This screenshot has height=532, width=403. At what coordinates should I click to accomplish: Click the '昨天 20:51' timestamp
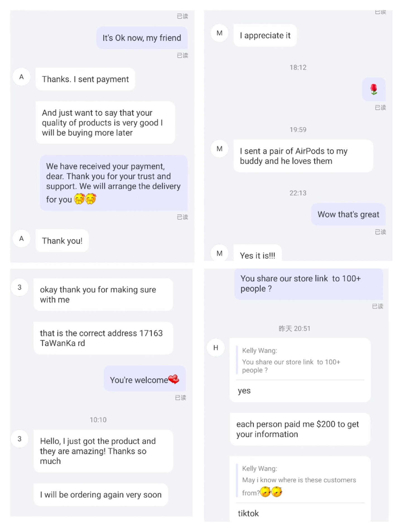click(294, 329)
